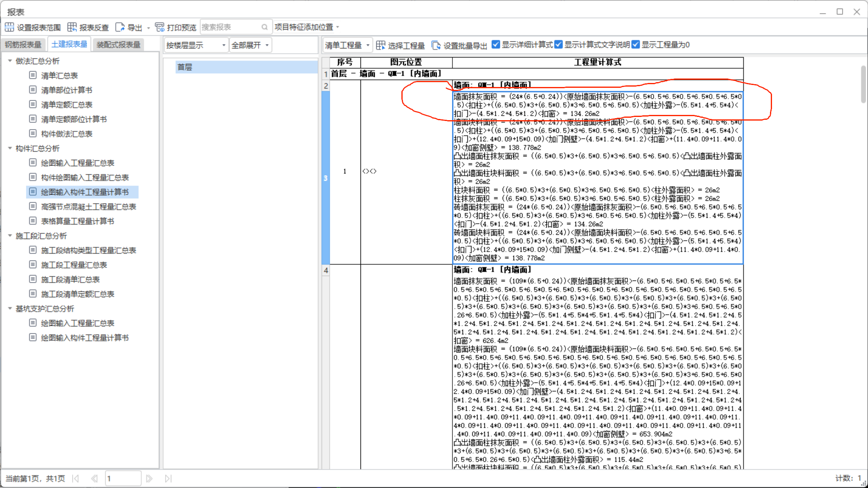Go to the first page arrow
868x488 pixels.
pos(75,478)
